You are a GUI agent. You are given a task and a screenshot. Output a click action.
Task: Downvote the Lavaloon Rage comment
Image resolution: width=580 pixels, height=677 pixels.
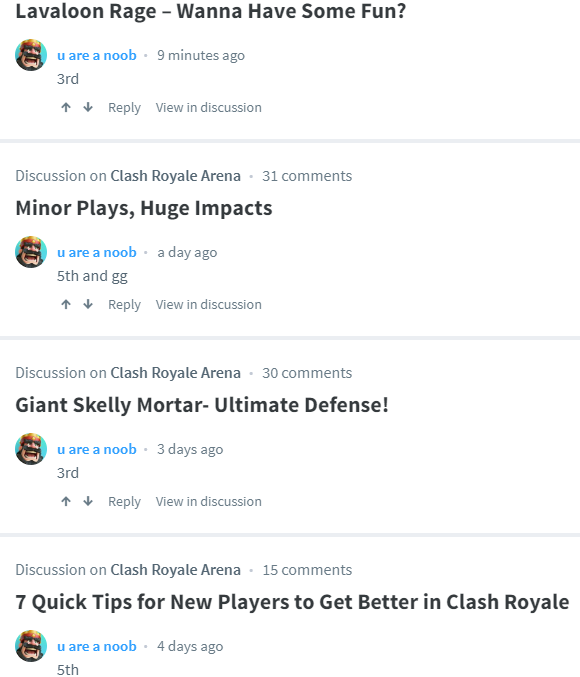[x=88, y=107]
